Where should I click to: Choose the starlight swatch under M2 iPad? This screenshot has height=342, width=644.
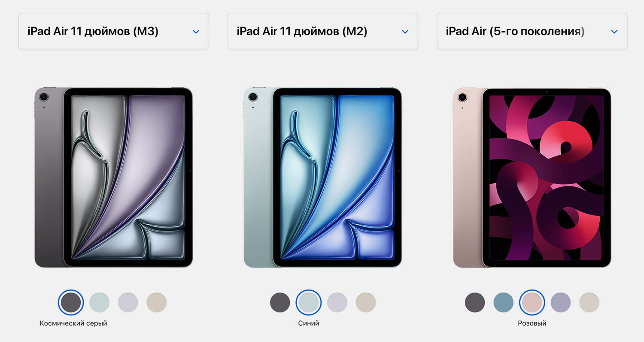366,302
